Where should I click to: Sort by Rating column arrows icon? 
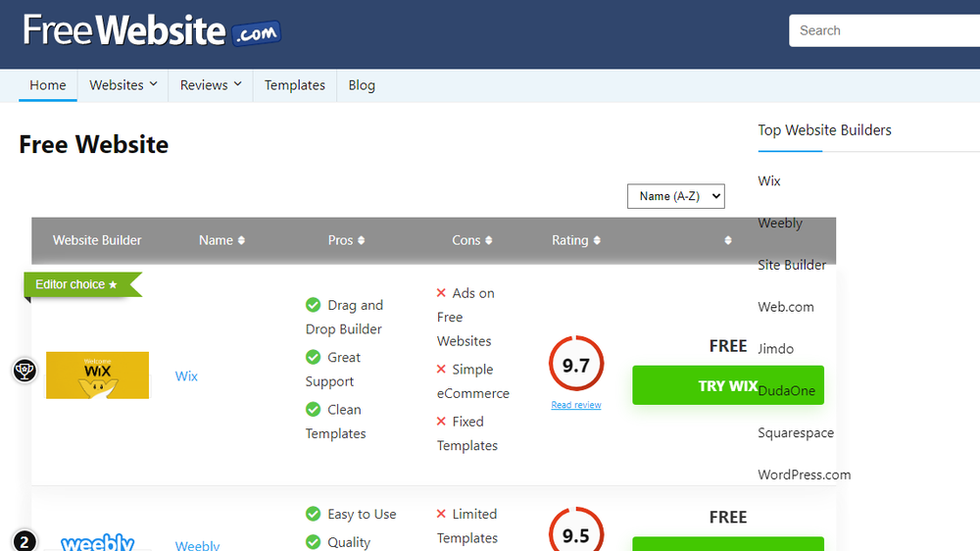[x=597, y=240]
